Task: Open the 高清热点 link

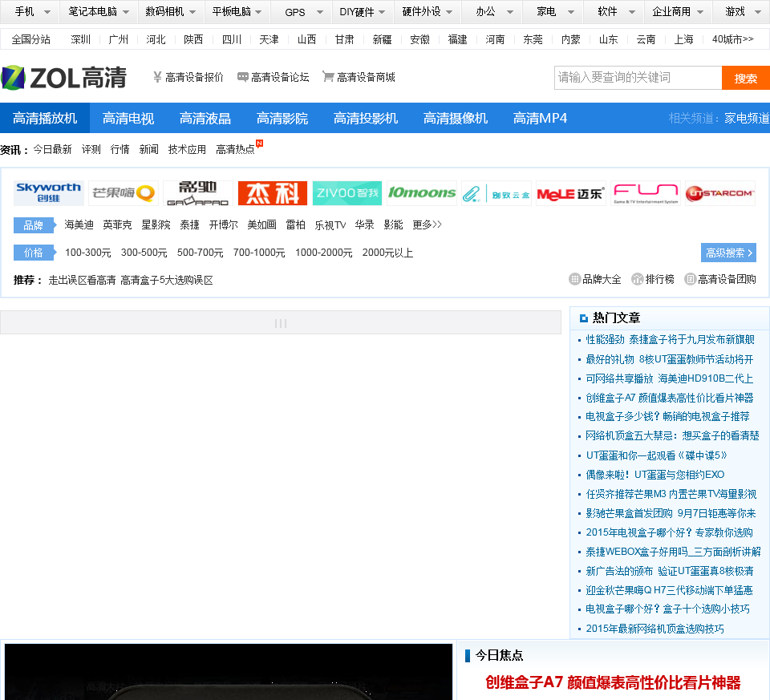Action: [x=235, y=149]
